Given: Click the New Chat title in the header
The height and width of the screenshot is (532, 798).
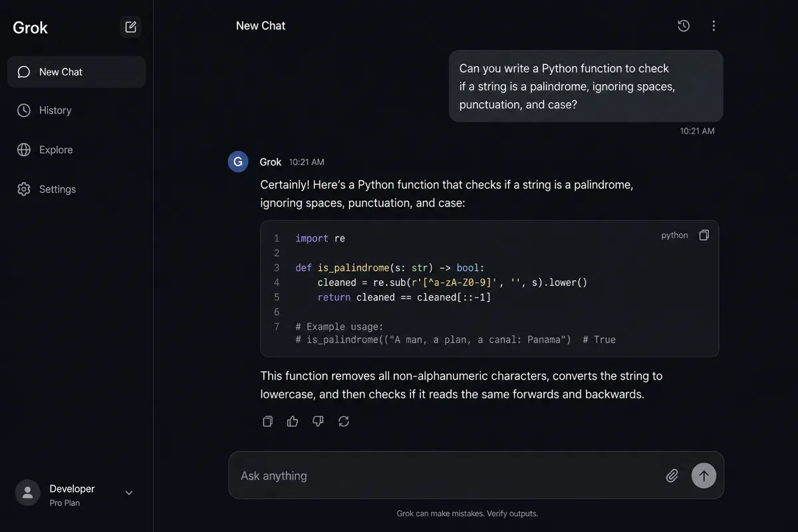Looking at the screenshot, I should 261,26.
